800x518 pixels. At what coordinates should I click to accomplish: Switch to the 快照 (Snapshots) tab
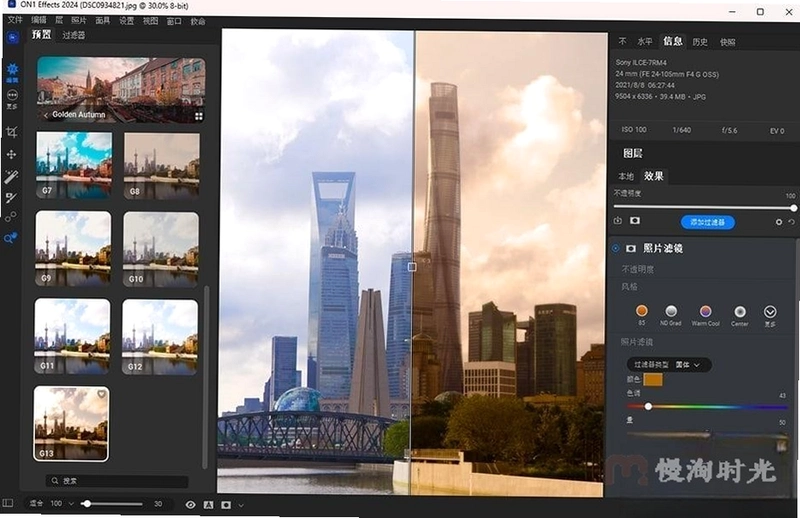[728, 42]
